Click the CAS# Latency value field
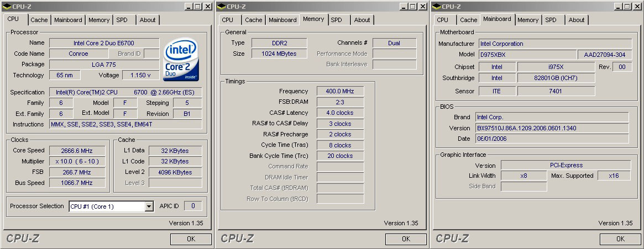This screenshot has width=644, height=249. click(341, 113)
